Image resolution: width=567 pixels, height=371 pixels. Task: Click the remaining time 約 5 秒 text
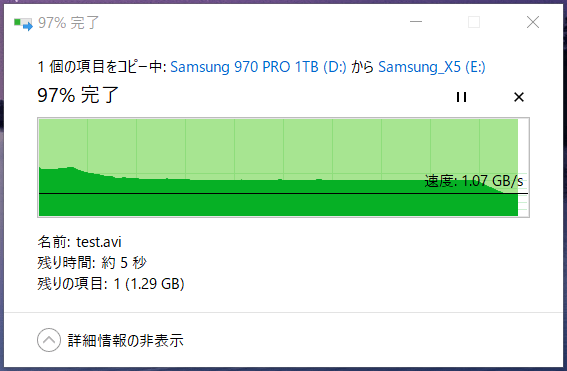tap(124, 263)
